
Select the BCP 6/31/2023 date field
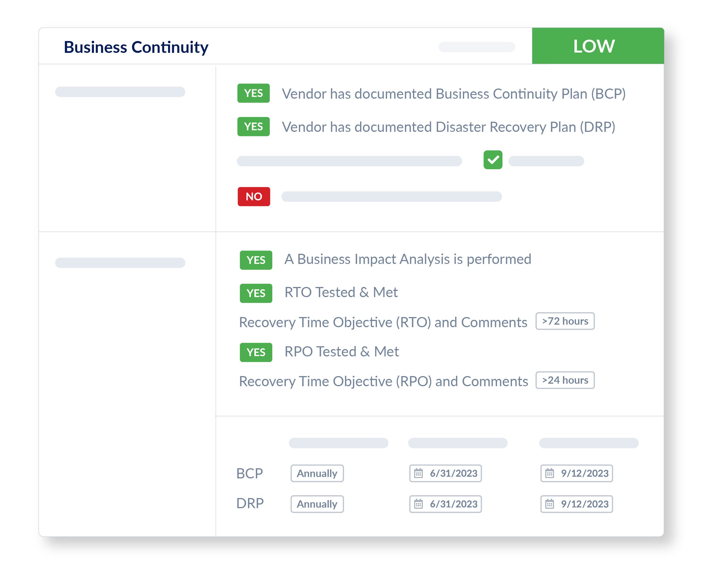[x=445, y=473]
